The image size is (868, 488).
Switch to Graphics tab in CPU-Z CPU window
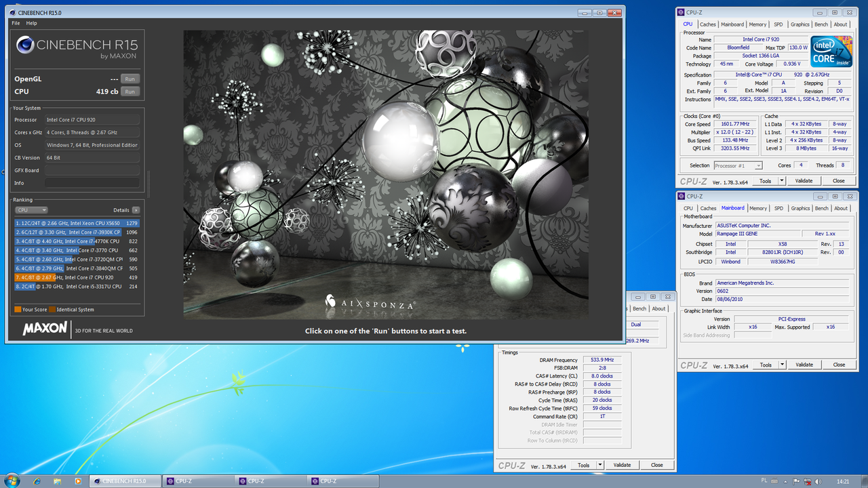click(800, 24)
